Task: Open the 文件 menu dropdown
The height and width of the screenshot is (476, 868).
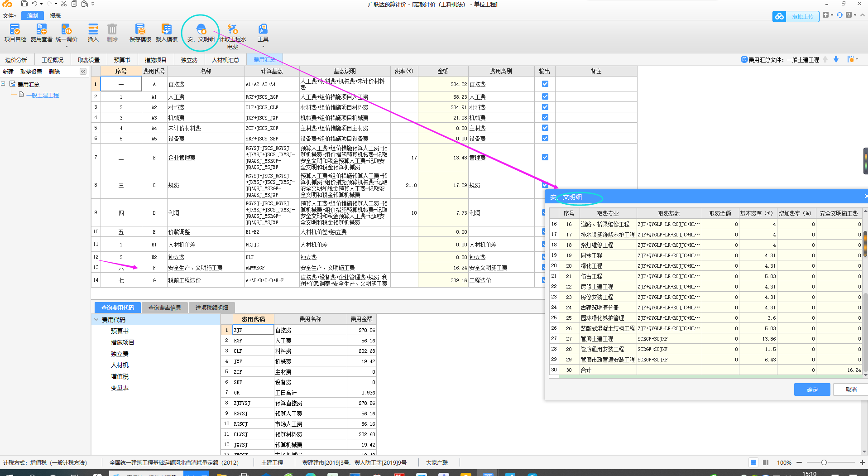Action: (10, 15)
